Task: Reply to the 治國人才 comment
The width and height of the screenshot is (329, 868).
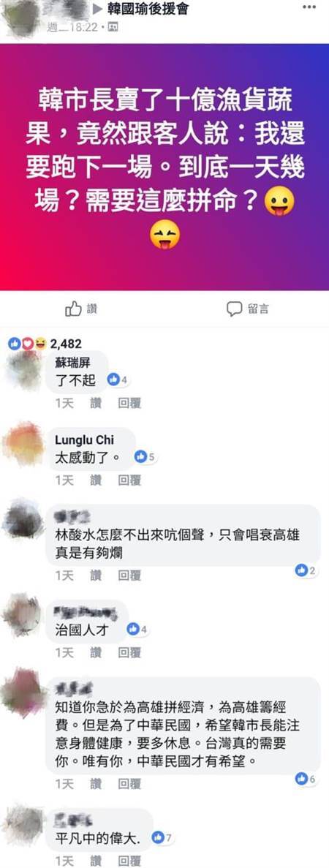Action: (x=129, y=653)
